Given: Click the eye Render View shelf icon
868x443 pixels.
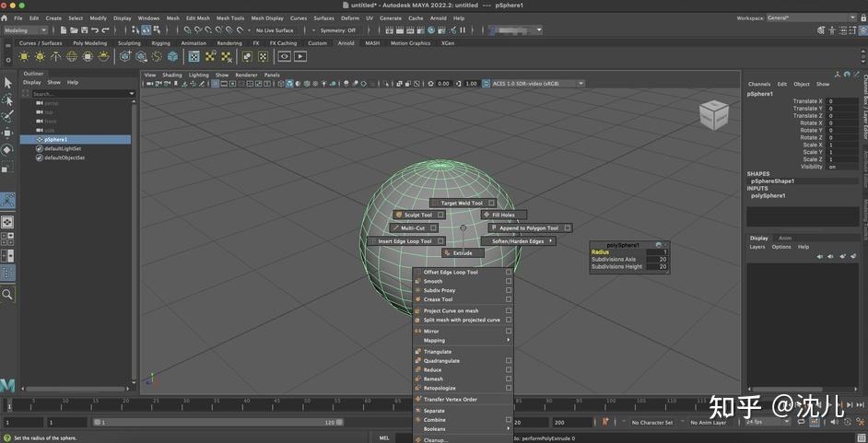Looking at the screenshot, I should tap(284, 56).
